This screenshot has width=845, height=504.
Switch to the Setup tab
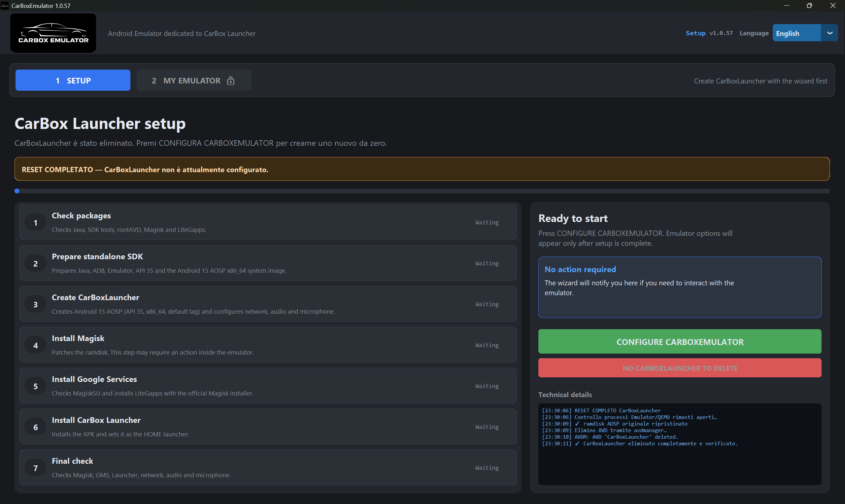point(73,80)
